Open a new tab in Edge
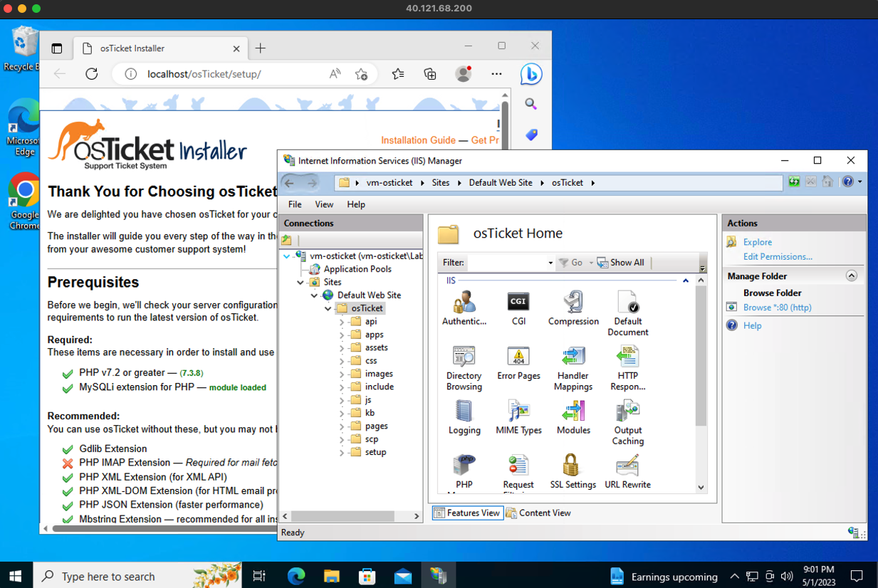 pos(261,48)
